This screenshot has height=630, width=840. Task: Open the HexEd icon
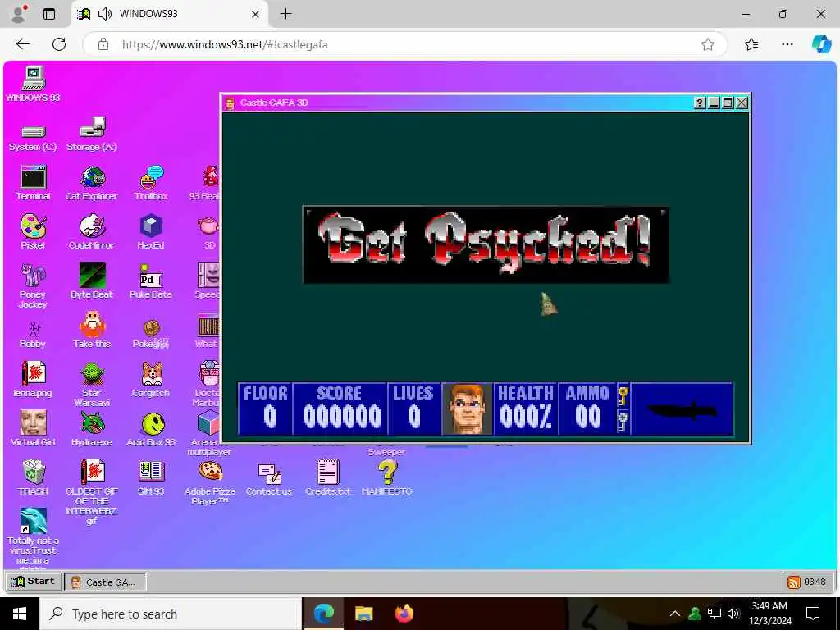point(151,231)
